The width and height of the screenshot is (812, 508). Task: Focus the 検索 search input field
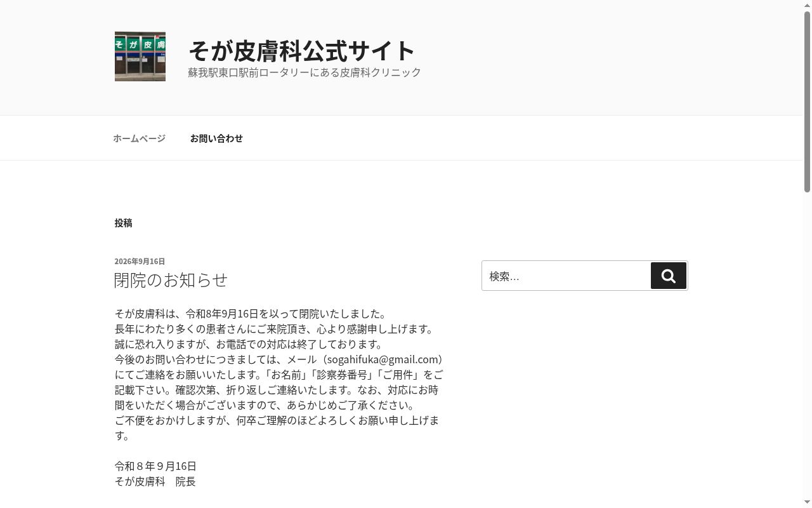[566, 276]
